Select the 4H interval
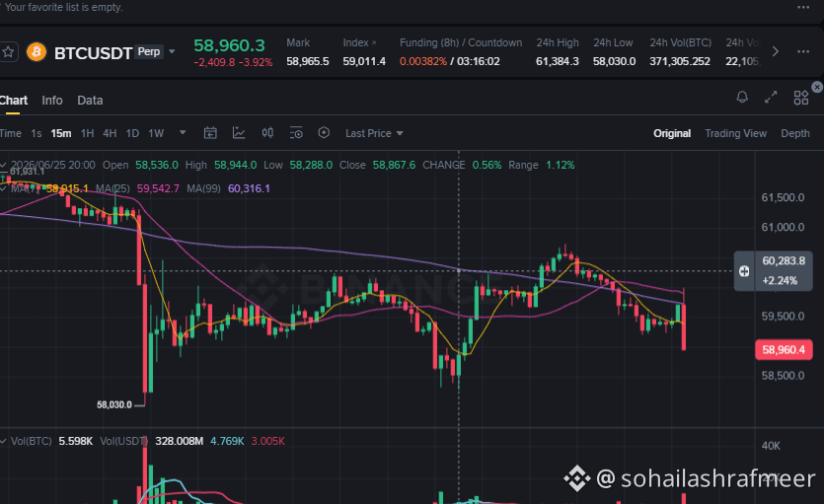This screenshot has height=504, width=824. click(110, 133)
